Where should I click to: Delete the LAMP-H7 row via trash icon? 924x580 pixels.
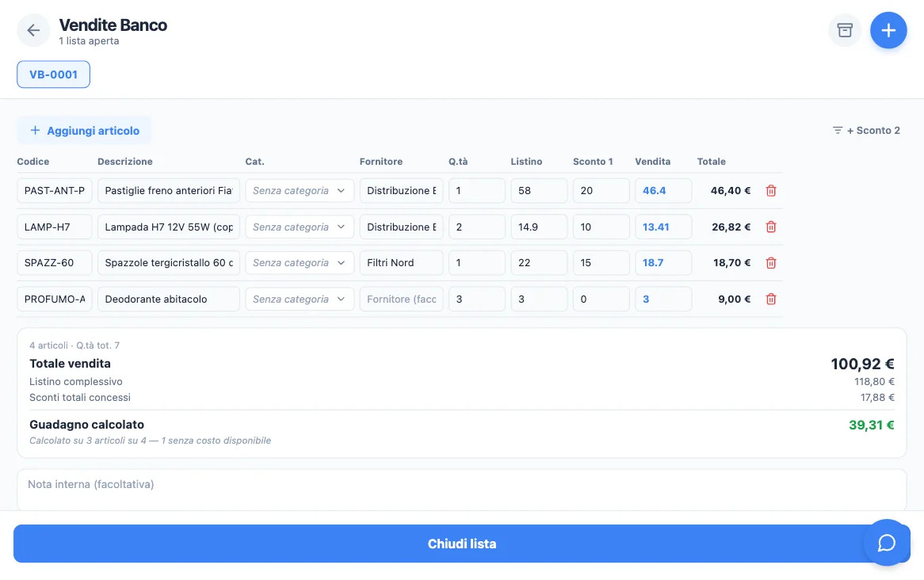coord(771,227)
